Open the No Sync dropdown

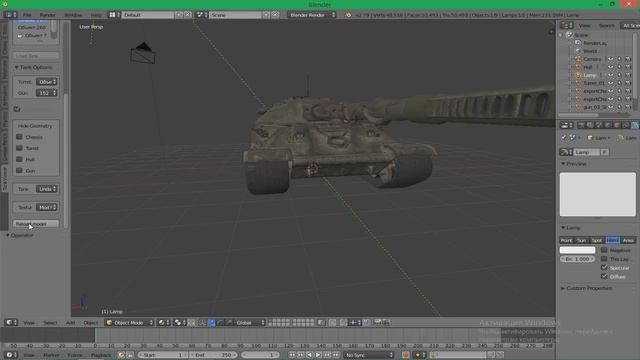tap(369, 356)
